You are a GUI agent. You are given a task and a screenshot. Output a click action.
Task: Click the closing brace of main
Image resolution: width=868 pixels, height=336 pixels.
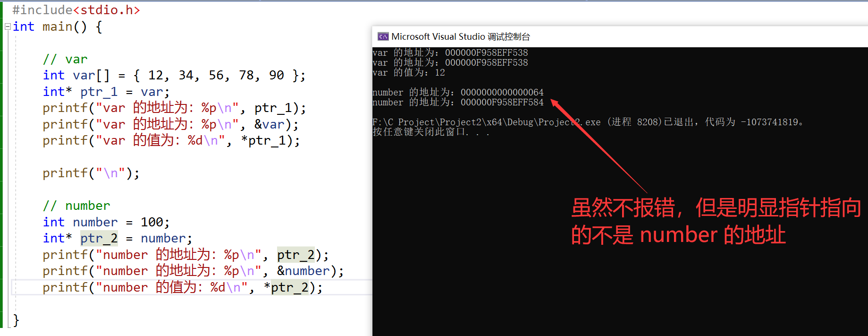coord(16,320)
